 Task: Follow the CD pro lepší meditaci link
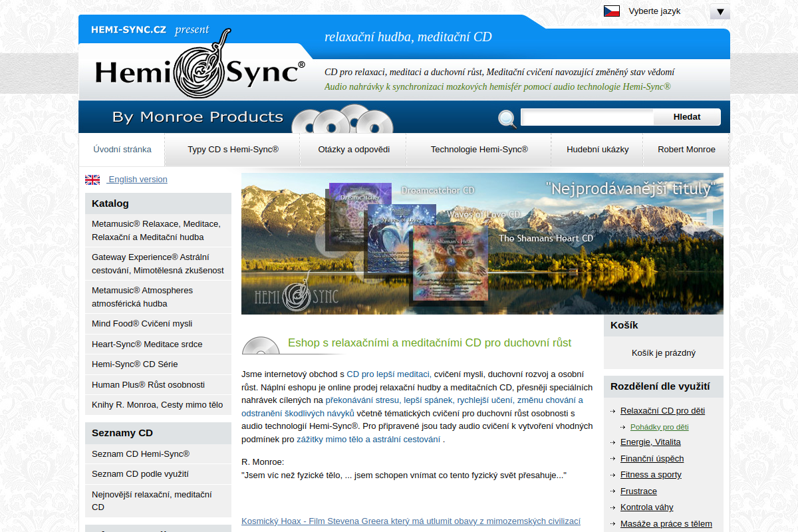click(x=389, y=374)
